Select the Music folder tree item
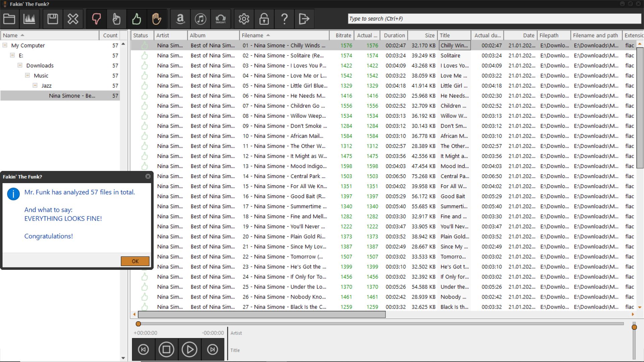The width and height of the screenshot is (644, 362). pos(41,75)
